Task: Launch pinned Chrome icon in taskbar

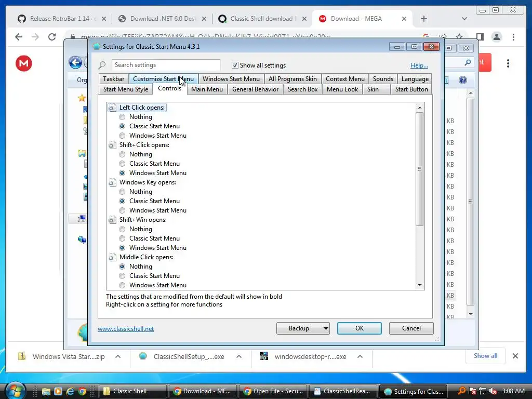Action: [x=82, y=392]
